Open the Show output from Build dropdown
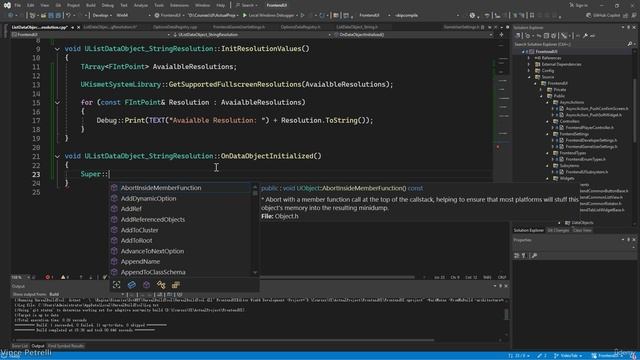 (x=86, y=294)
